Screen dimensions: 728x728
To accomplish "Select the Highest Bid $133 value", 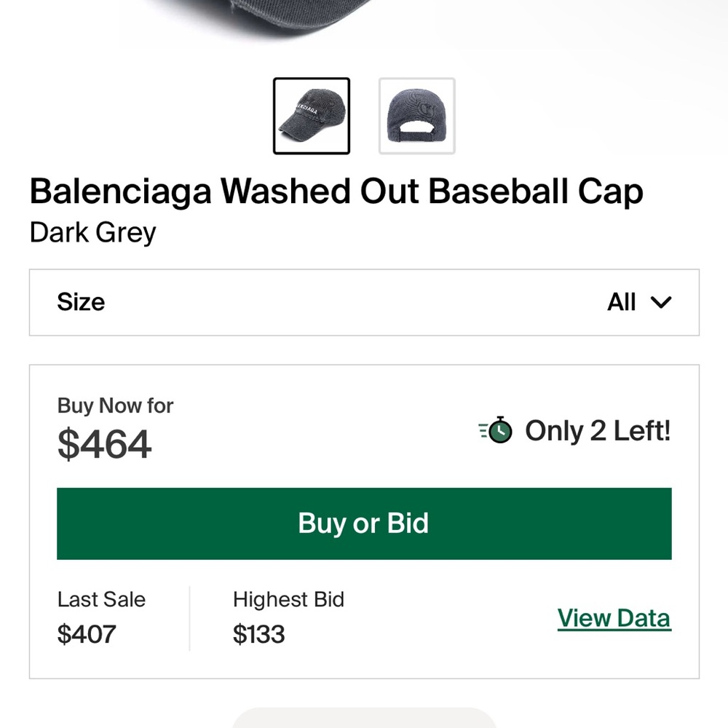I will pos(258,634).
